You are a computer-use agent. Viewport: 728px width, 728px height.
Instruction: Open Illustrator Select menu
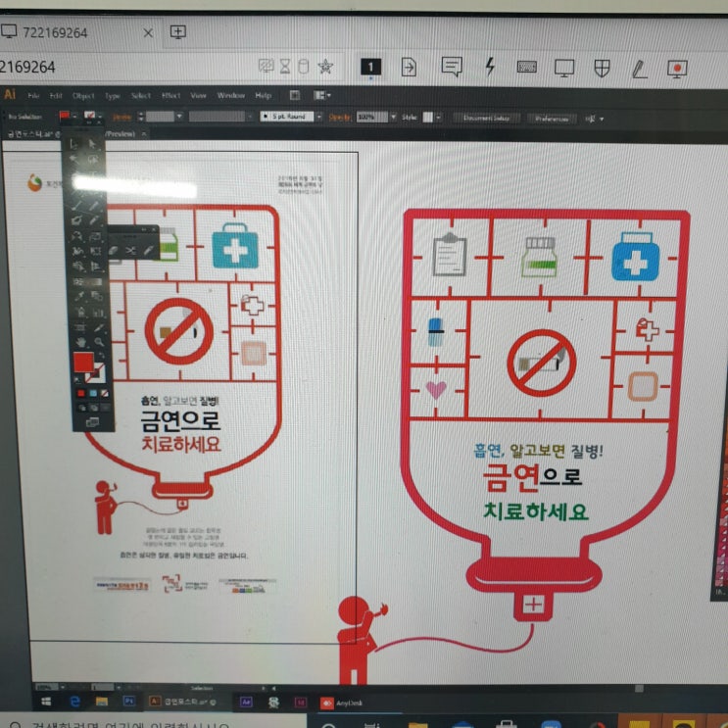coord(141,96)
